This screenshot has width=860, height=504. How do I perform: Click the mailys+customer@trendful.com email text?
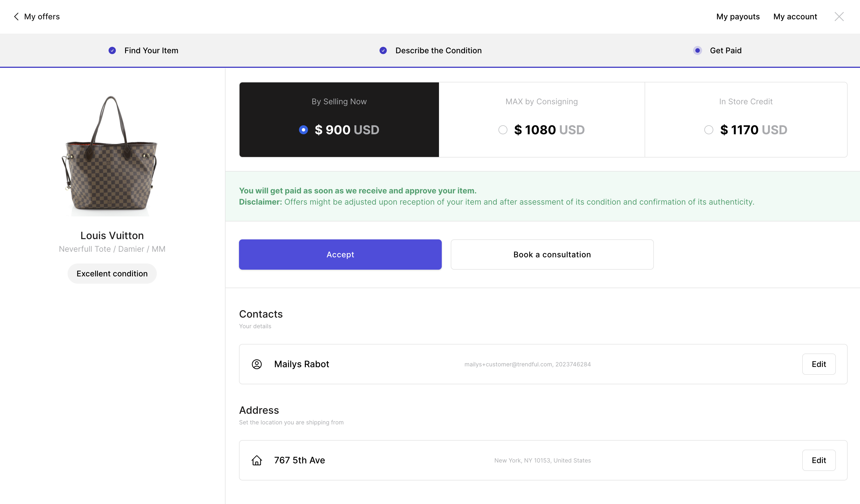click(509, 364)
